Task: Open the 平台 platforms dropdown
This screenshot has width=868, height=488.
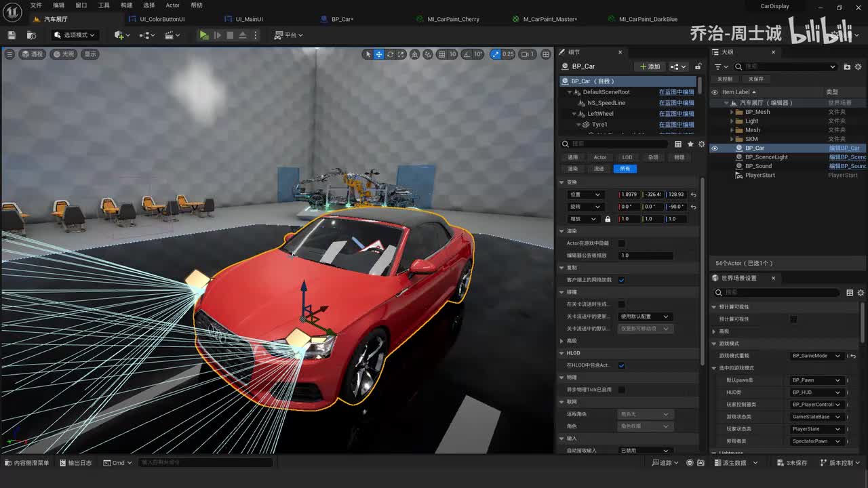Action: coord(289,35)
